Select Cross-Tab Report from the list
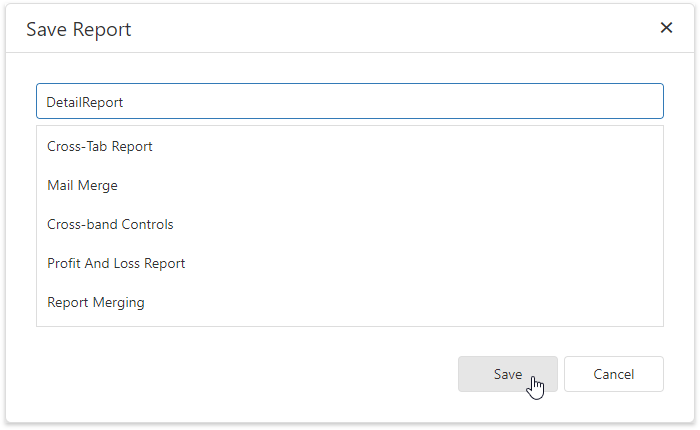The image size is (700, 430). (x=100, y=146)
